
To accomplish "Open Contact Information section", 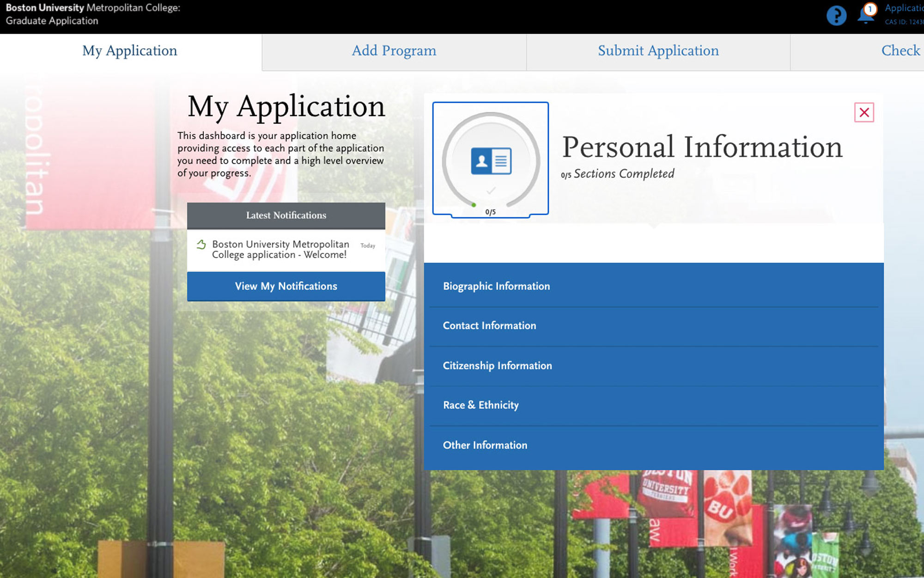I will (654, 326).
